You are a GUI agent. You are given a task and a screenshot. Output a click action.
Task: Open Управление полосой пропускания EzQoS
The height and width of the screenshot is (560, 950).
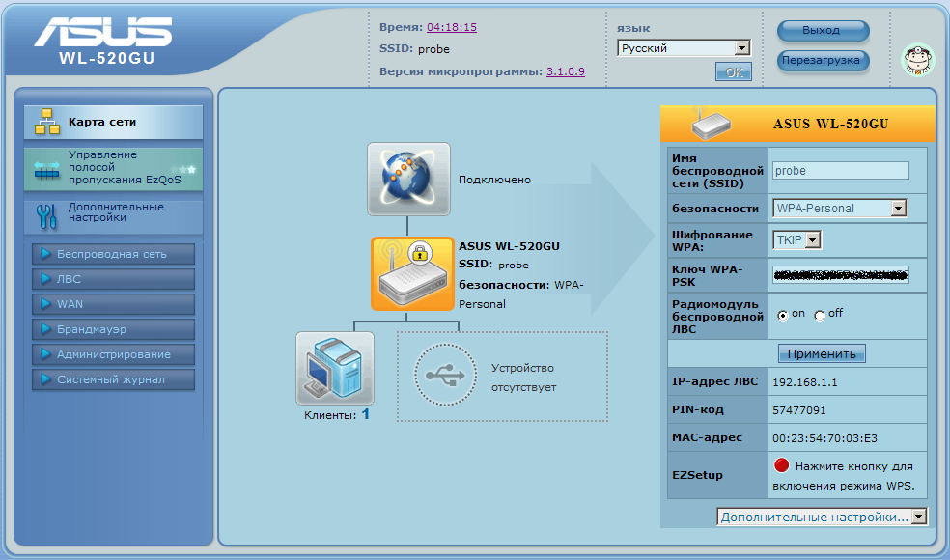(x=113, y=169)
